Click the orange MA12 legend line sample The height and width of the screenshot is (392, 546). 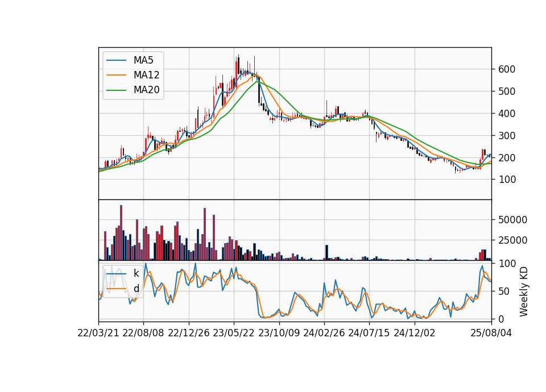click(116, 75)
